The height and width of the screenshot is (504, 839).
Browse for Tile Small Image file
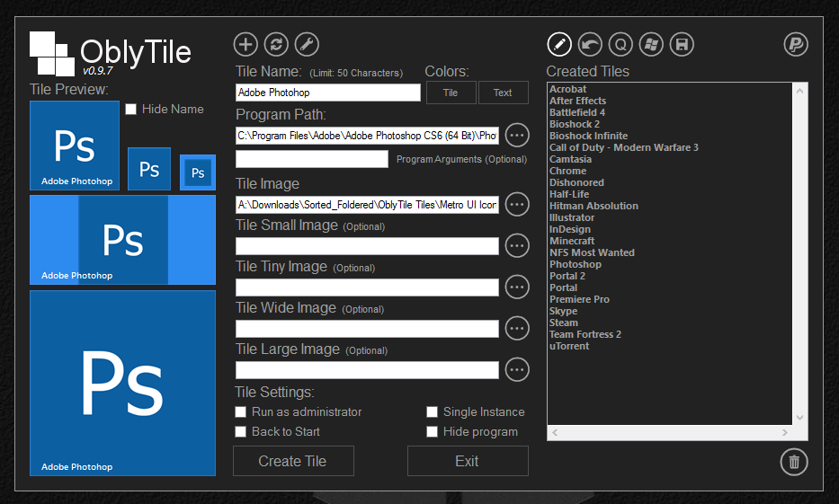[x=517, y=246]
